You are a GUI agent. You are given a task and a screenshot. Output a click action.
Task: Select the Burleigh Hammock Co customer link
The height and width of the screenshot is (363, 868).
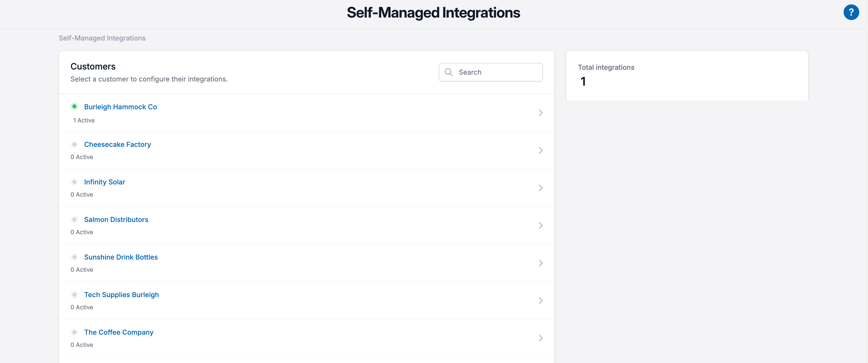click(x=120, y=107)
